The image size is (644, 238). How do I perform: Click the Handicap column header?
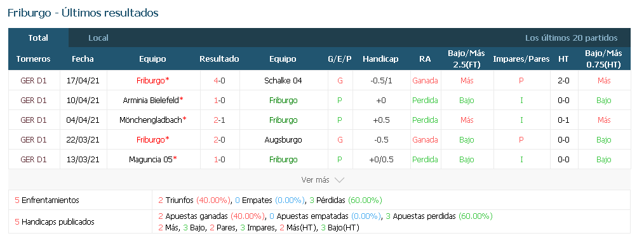tap(380, 59)
